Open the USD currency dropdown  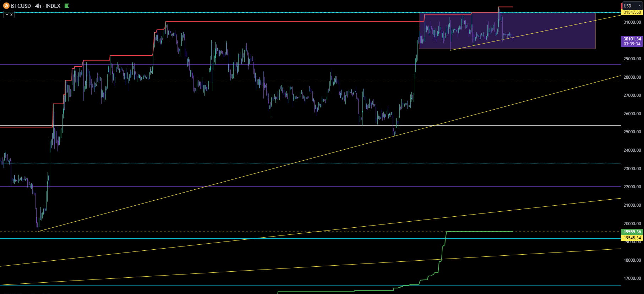(633, 6)
